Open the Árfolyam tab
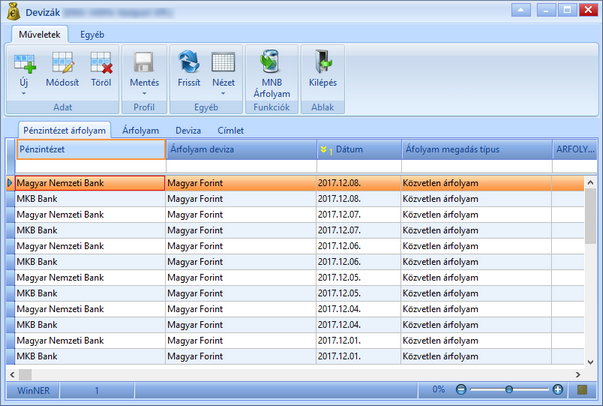Viewport: 603px width, 406px height. [140, 130]
